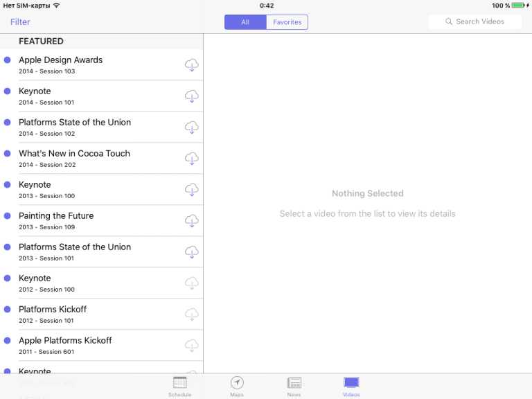Open the Maps tab
The height and width of the screenshot is (399, 532).
point(237,387)
